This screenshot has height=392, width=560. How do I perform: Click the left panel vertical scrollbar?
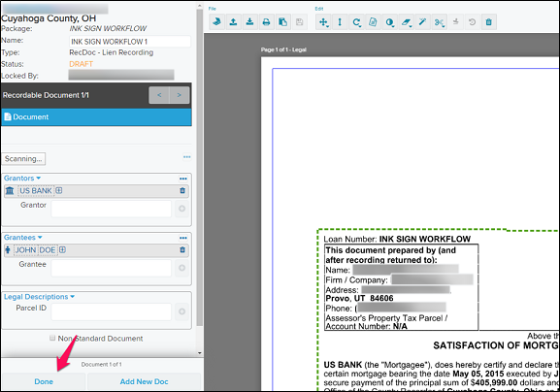click(200, 168)
